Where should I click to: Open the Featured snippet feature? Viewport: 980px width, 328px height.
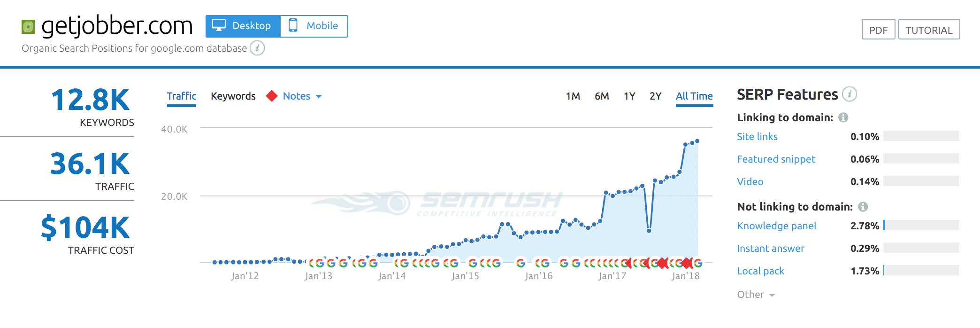pyautogui.click(x=776, y=159)
